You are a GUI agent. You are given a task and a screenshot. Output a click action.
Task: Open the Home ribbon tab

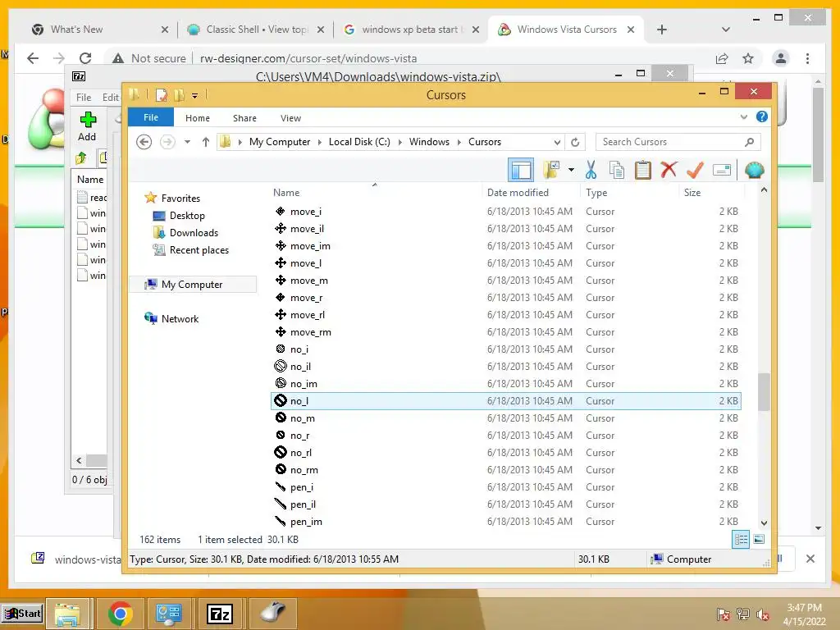click(x=198, y=118)
